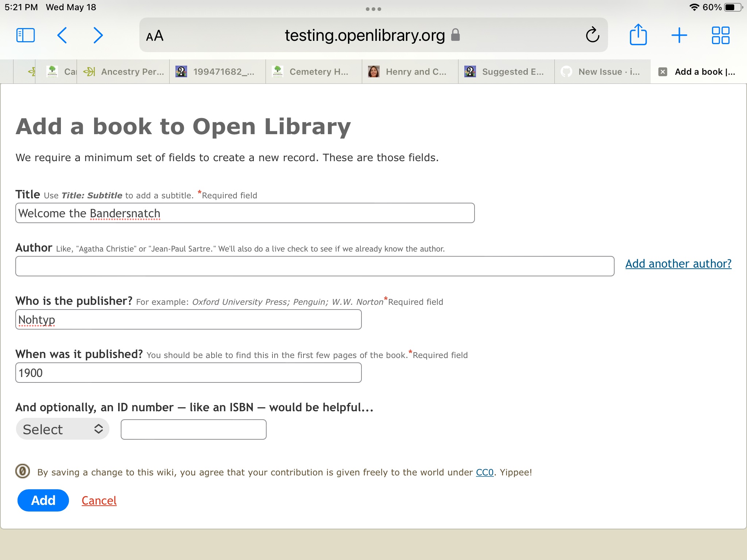This screenshot has width=747, height=560.
Task: Tap the three-dot multitasking control
Action: click(373, 9)
